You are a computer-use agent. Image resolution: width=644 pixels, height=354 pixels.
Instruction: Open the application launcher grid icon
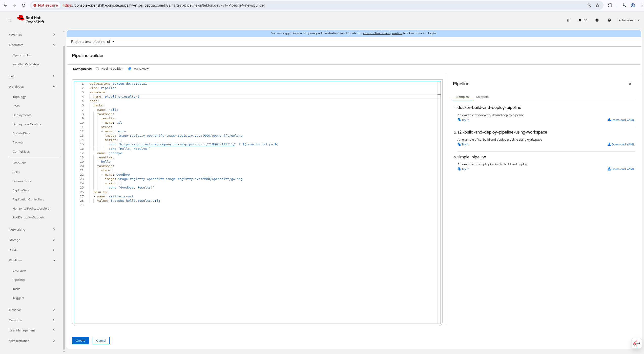(x=569, y=20)
